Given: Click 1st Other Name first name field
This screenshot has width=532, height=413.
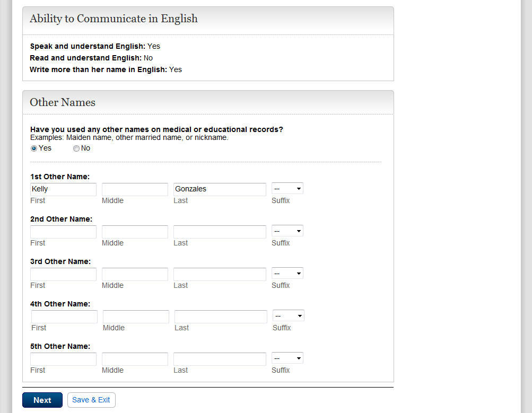Looking at the screenshot, I should tap(63, 189).
